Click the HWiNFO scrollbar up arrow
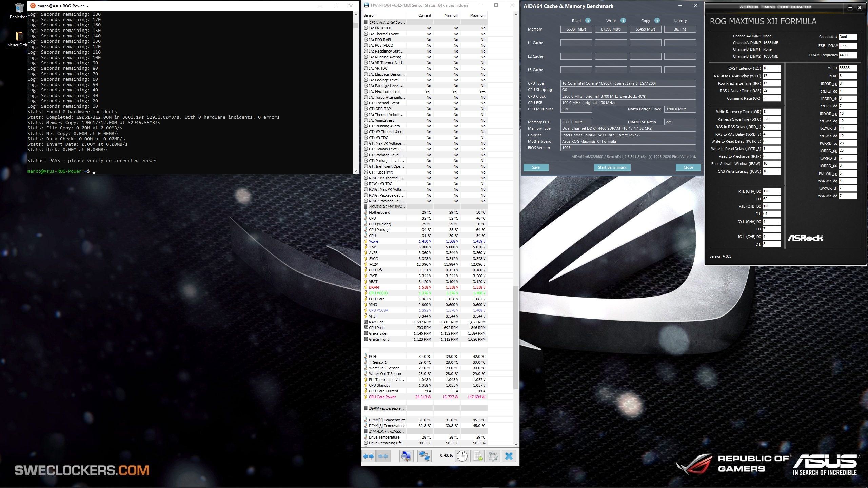 click(x=516, y=14)
